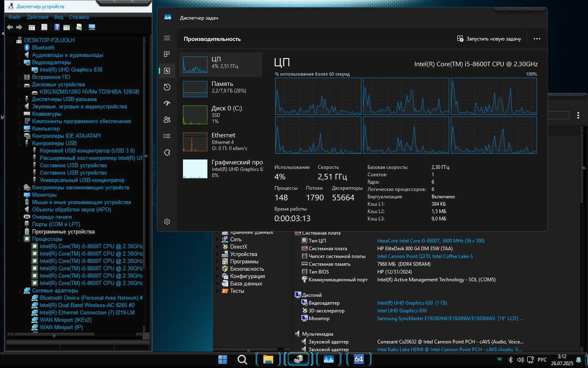
Task: Open the Вид menu in Device Manager
Action: pyautogui.click(x=59, y=17)
